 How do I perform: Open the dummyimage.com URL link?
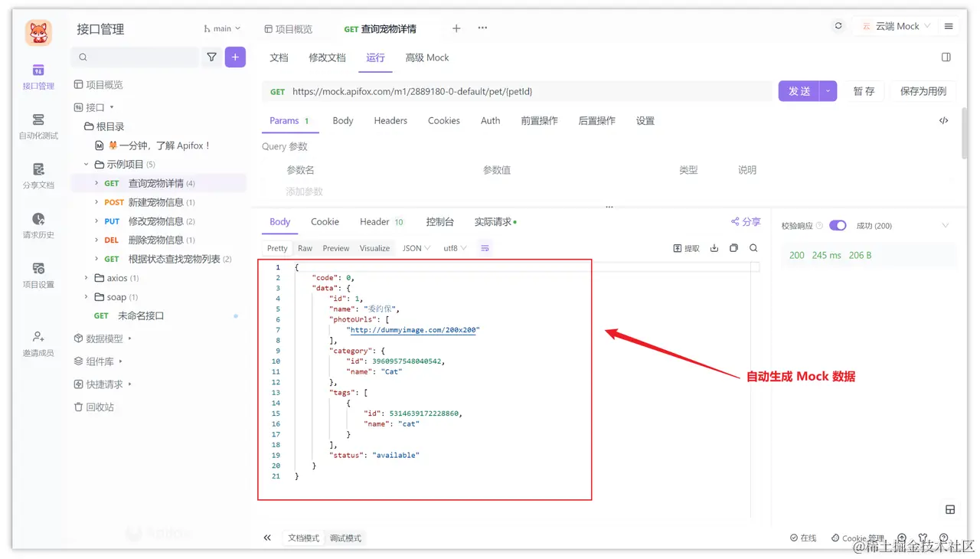tap(413, 330)
